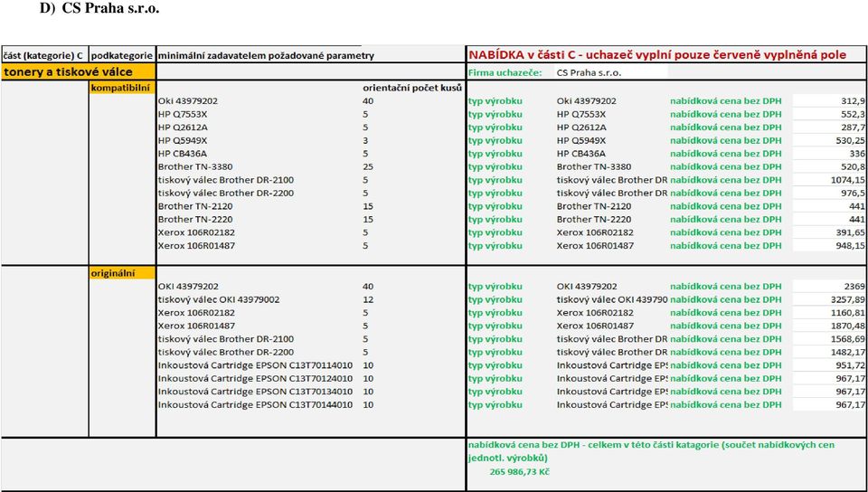The image size is (868, 492).
Task: Click the heading 'D) CS Praha s.r.o.'
Action: pyautogui.click(x=99, y=8)
